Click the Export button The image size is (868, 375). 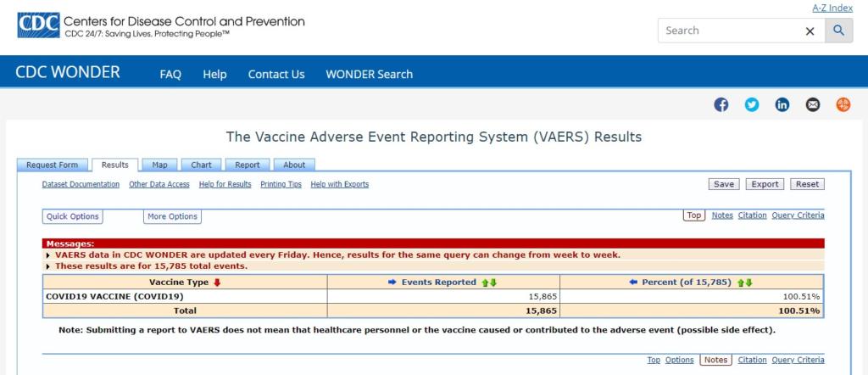(x=765, y=184)
